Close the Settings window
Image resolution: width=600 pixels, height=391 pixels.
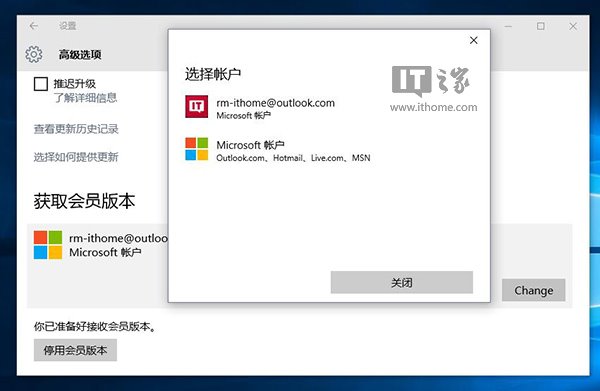point(573,26)
